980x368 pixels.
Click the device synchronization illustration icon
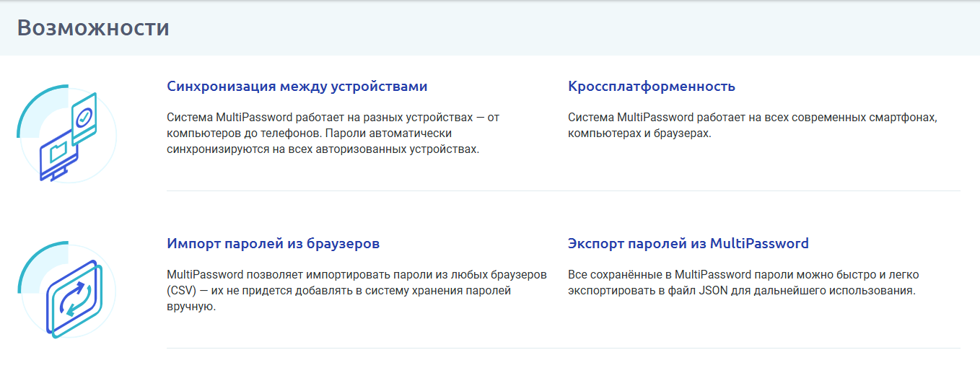point(66,135)
